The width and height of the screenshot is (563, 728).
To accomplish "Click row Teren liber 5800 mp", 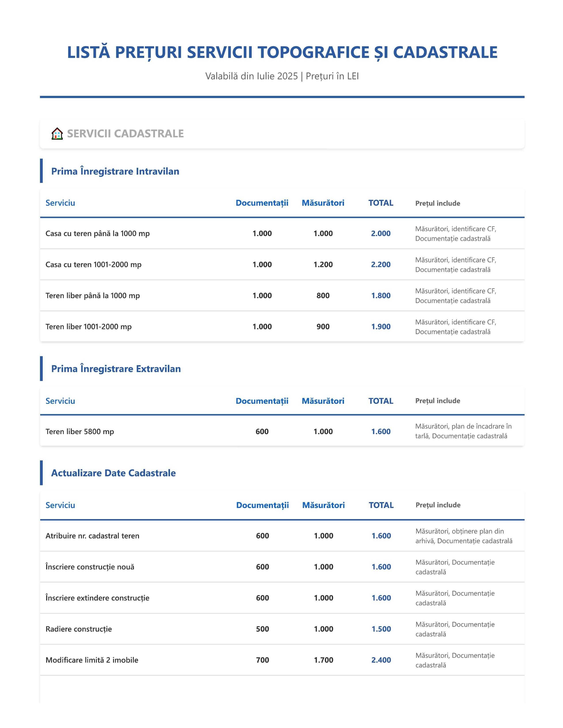I will pyautogui.click(x=282, y=431).
